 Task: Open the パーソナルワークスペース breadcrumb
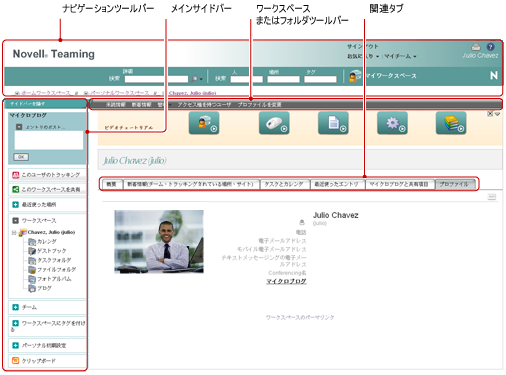click(119, 93)
